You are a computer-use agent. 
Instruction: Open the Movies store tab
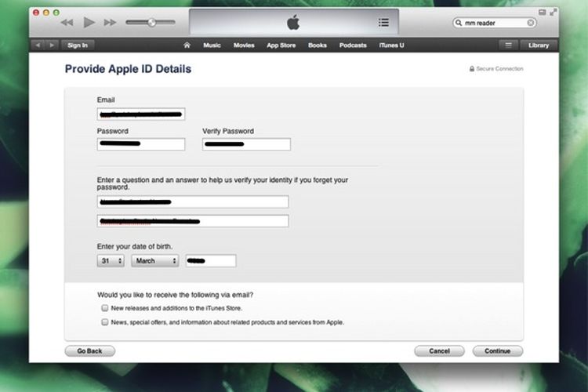244,45
